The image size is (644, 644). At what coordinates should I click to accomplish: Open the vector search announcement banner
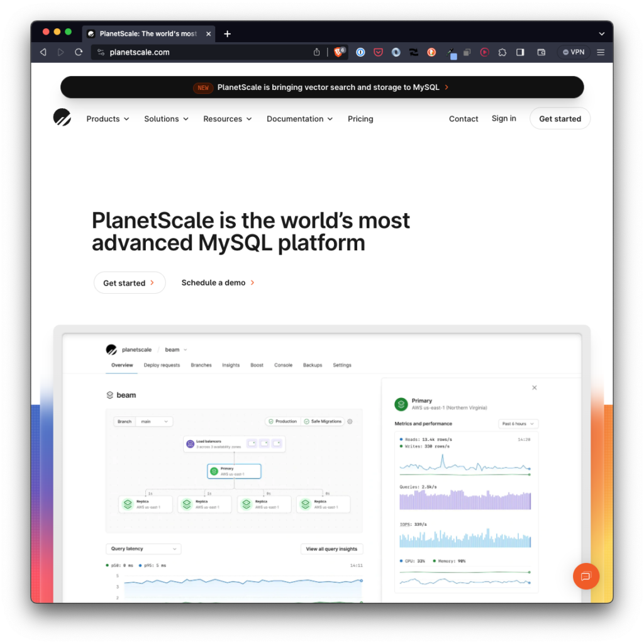[322, 87]
